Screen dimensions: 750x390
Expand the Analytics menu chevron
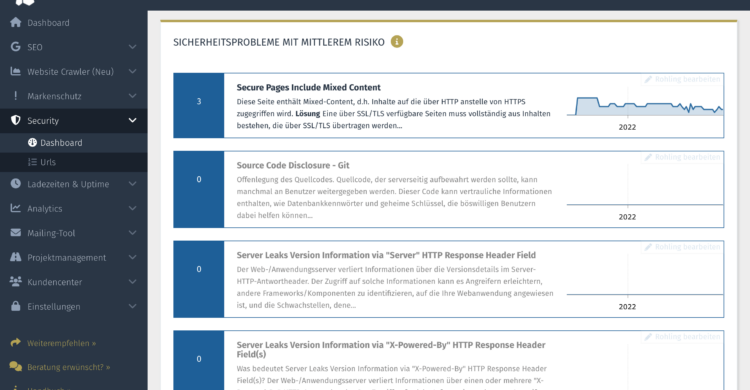132,208
